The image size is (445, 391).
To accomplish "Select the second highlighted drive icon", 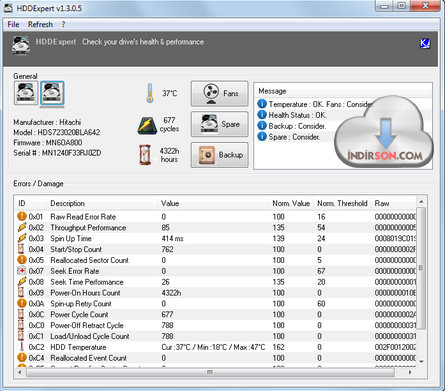I will point(52,93).
